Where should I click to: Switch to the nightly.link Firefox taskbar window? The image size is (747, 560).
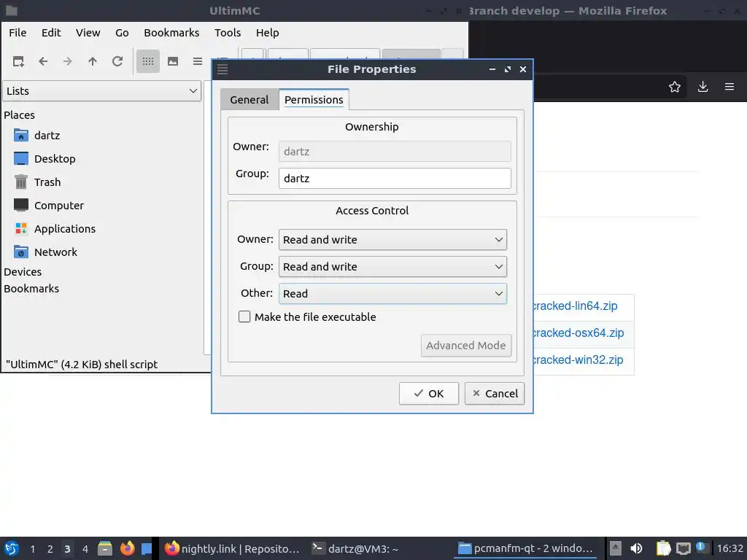coord(233,548)
